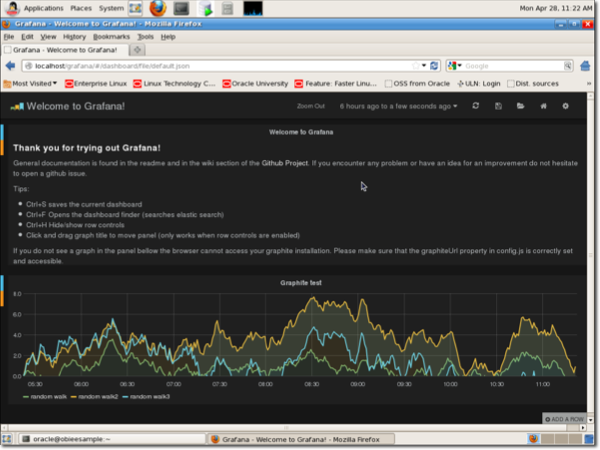Click the ADD A ROW button

(x=568, y=418)
